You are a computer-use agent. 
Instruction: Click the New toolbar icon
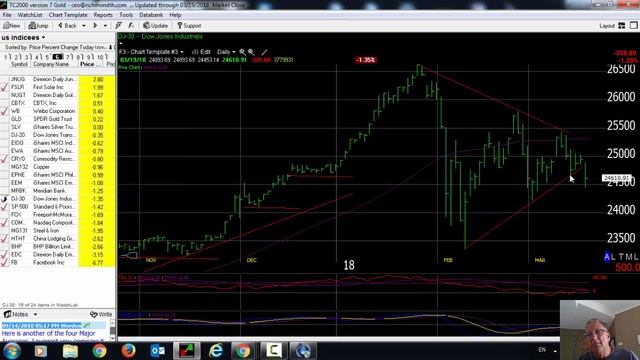pyautogui.click(x=11, y=26)
